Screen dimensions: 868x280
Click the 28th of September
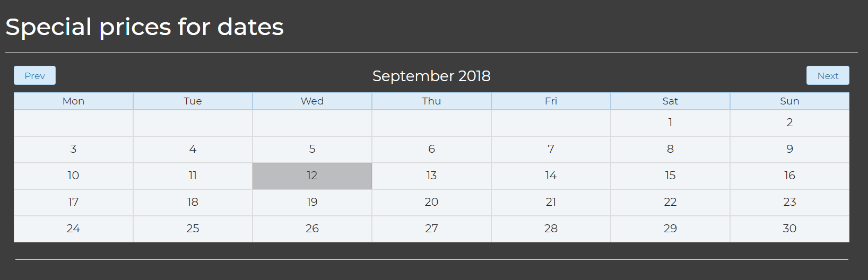(x=551, y=229)
